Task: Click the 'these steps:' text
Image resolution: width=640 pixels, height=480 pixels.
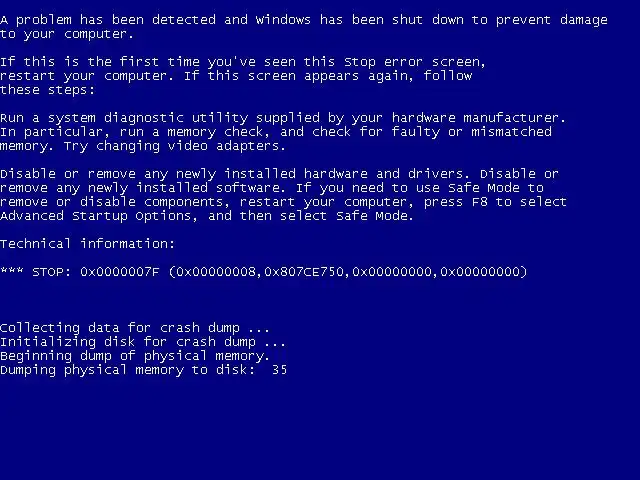Action: [x=47, y=90]
